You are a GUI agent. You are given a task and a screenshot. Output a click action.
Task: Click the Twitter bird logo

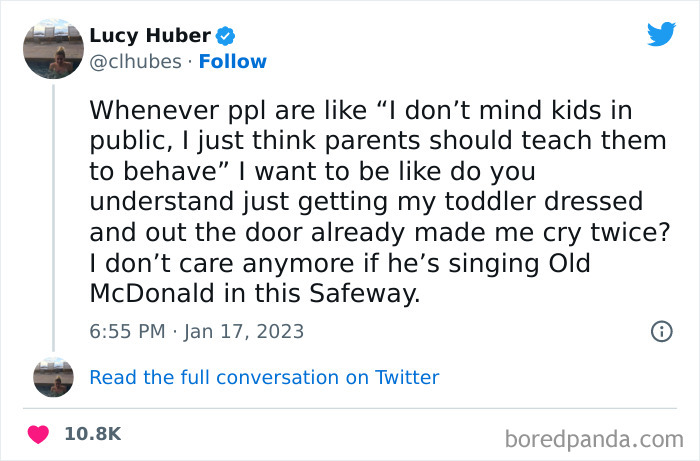tap(661, 35)
